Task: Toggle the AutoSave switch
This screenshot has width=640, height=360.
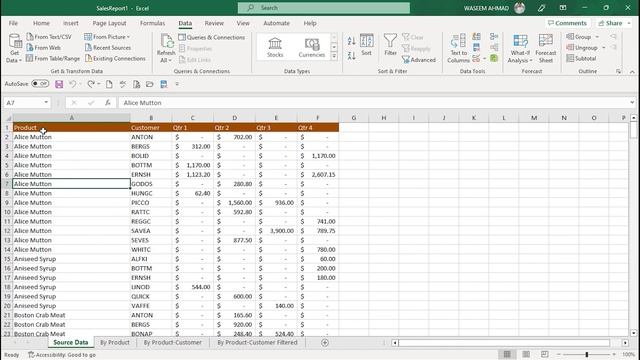Action: pyautogui.click(x=40, y=84)
